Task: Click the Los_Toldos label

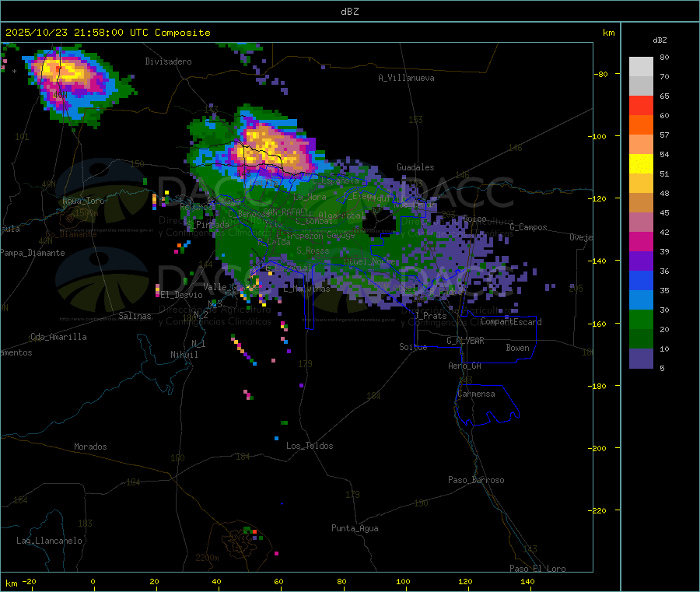Action: (x=310, y=446)
